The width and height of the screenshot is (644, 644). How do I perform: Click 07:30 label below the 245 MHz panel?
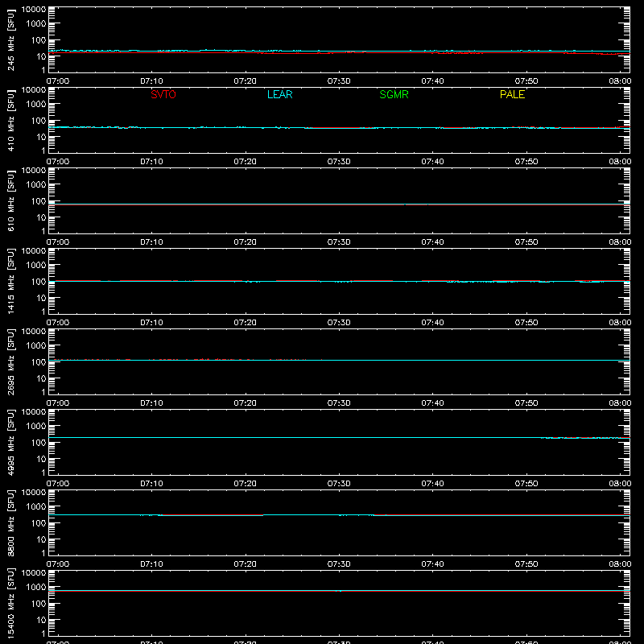click(339, 81)
